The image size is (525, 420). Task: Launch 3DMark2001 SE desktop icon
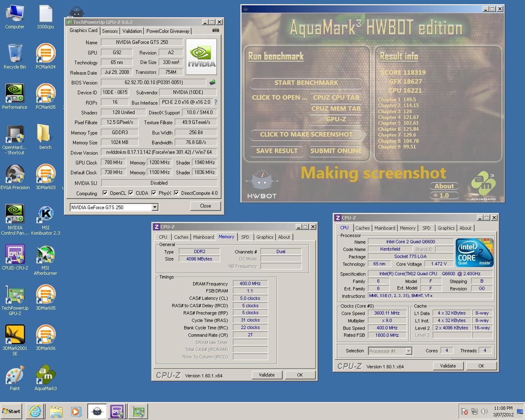(x=15, y=340)
